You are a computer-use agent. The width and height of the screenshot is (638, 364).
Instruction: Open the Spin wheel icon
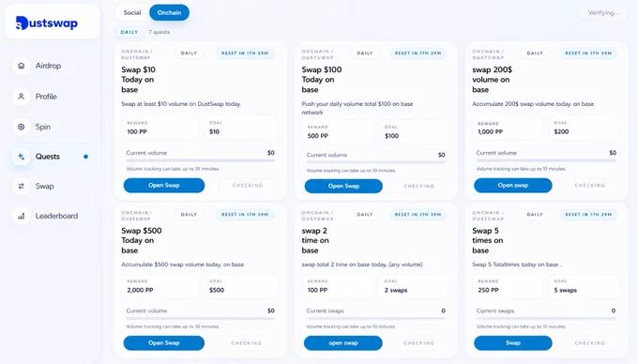click(x=22, y=127)
